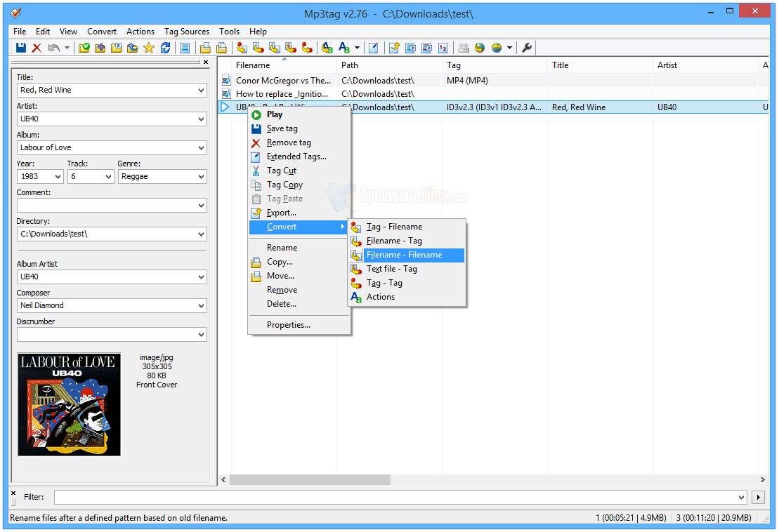Open the Change directory toolbar icon
The height and width of the screenshot is (532, 779).
pos(84,47)
